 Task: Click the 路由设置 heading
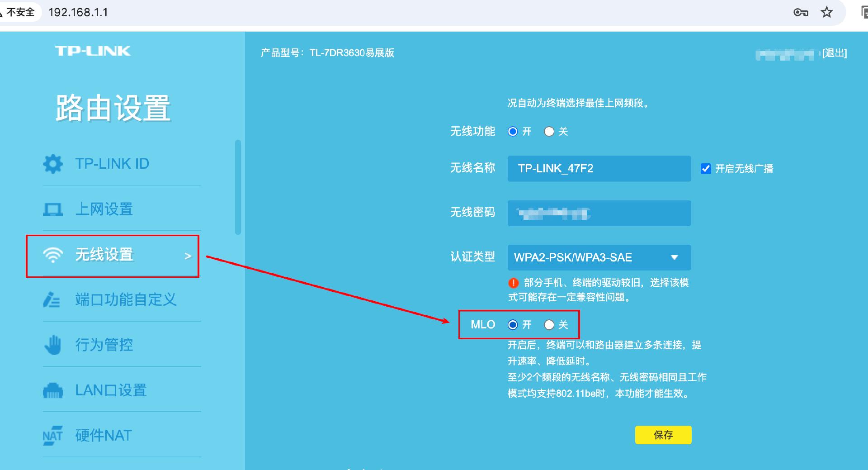pos(113,108)
